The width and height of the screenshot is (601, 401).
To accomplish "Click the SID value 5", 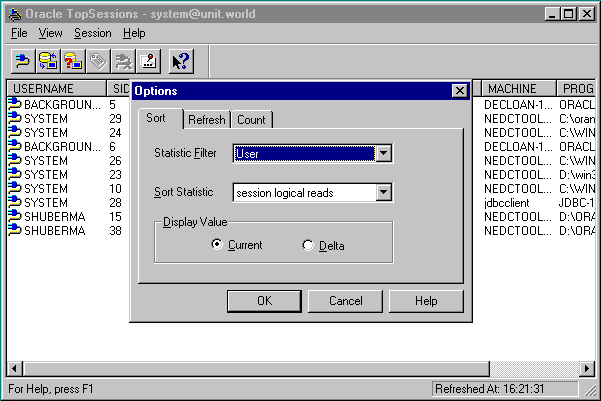I will 112,105.
